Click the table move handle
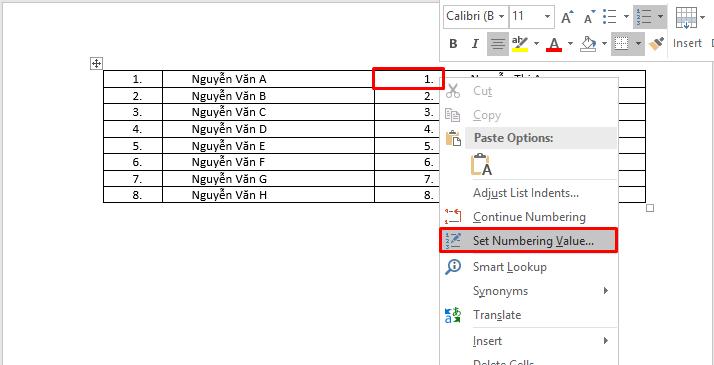714x365 pixels. point(97,64)
